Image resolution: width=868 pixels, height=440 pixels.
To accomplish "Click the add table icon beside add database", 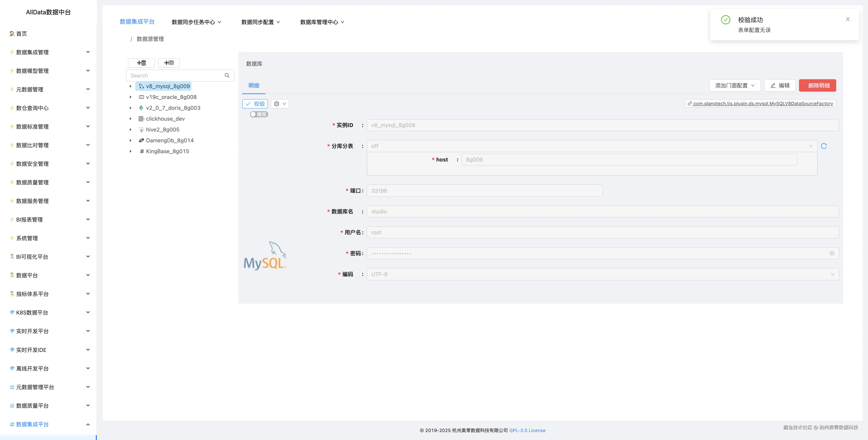I will point(169,63).
